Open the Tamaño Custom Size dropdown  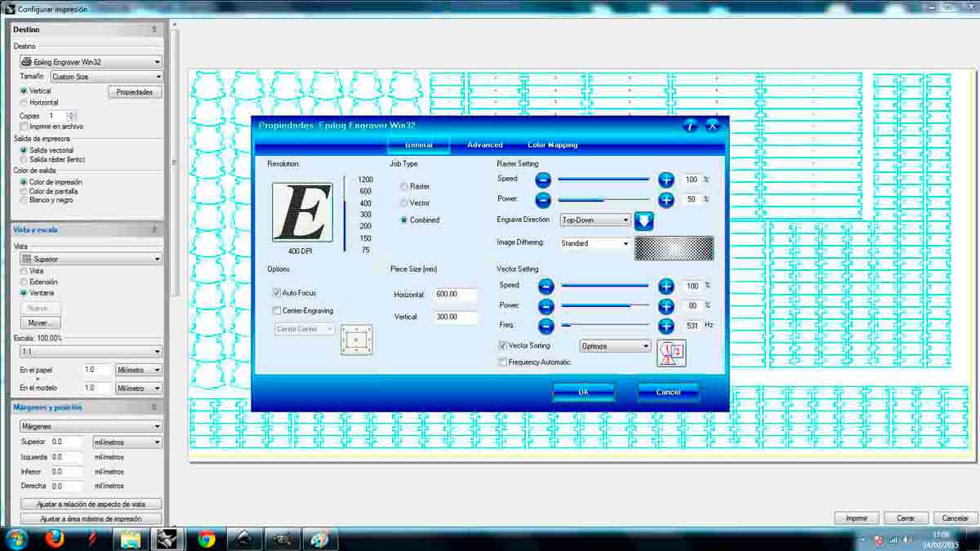point(106,77)
